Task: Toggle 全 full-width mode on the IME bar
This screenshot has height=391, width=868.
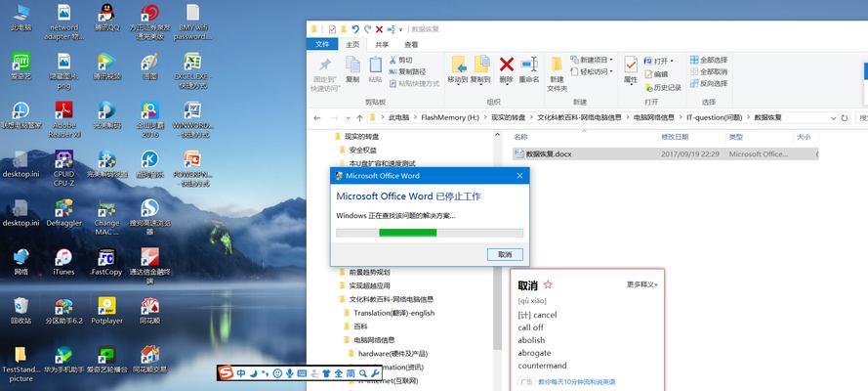Action: point(339,373)
